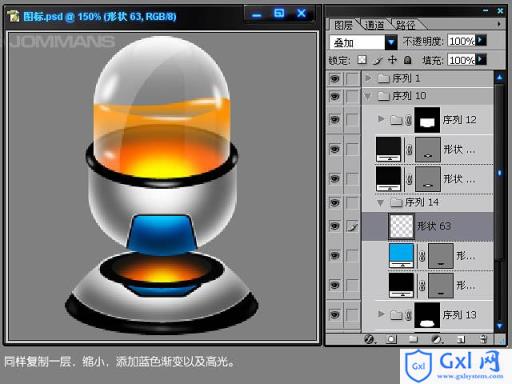Click the lock transparent pixels icon

pyautogui.click(x=362, y=60)
